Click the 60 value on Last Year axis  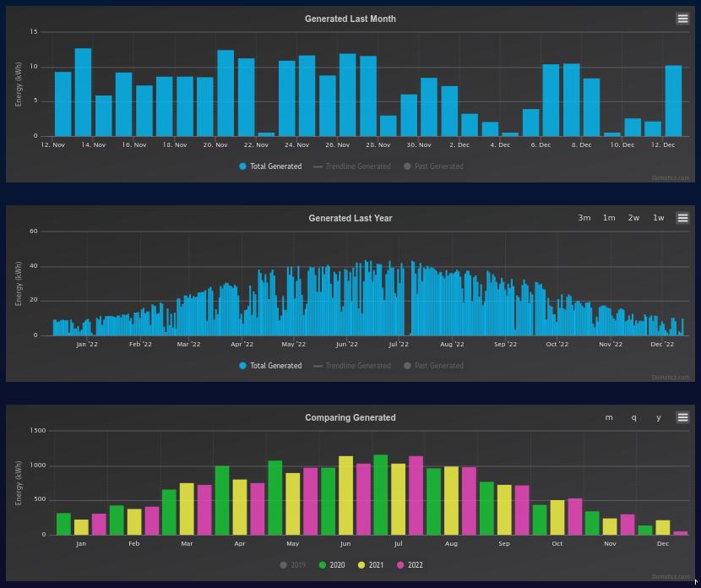tap(34, 231)
